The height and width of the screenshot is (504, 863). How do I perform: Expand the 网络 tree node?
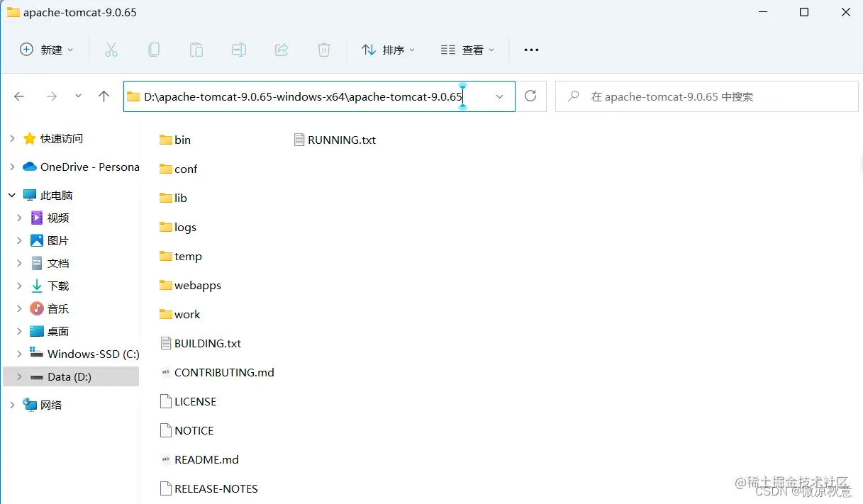click(x=12, y=405)
